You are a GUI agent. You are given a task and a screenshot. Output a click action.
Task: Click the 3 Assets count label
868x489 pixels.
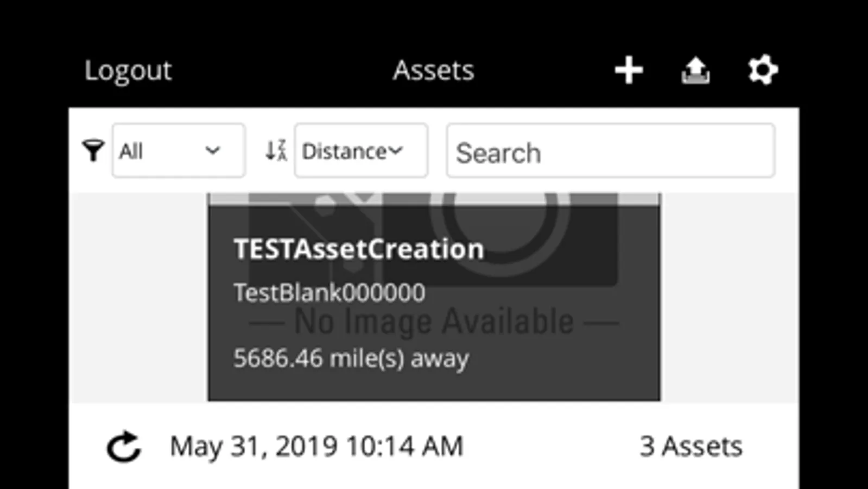coord(690,447)
